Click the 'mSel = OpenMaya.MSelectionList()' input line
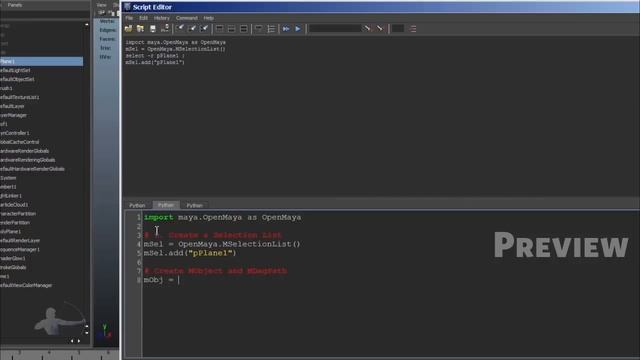The height and width of the screenshot is (360, 640). click(x=222, y=244)
